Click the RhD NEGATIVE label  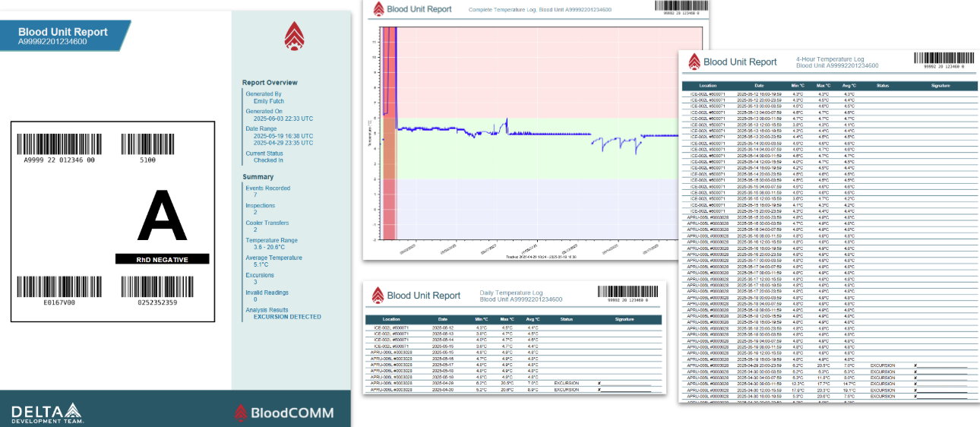coord(162,260)
